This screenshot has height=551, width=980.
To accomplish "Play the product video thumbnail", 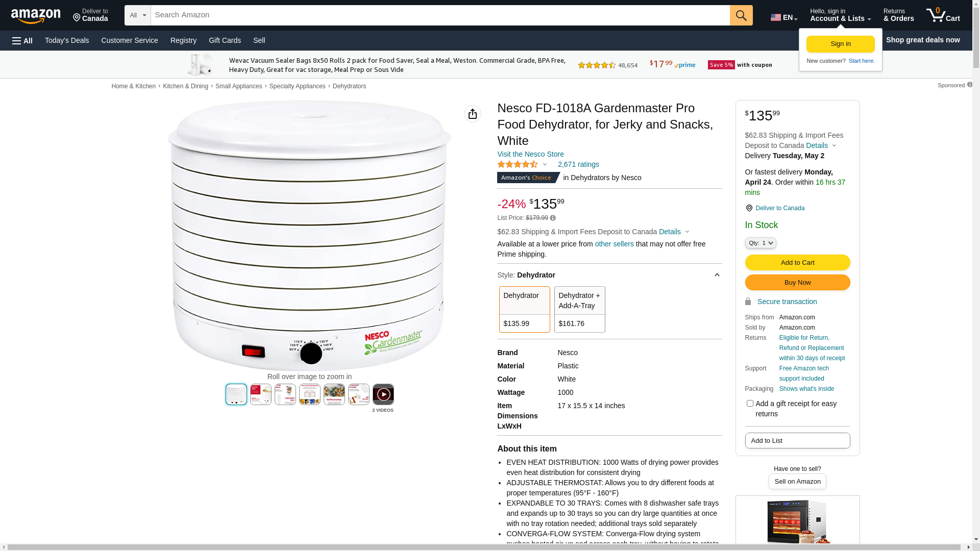I will pyautogui.click(x=383, y=394).
